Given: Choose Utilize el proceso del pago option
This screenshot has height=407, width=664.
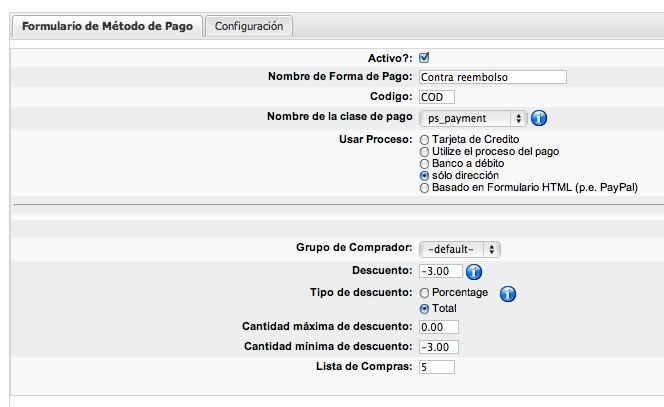Looking at the screenshot, I should click(x=424, y=152).
